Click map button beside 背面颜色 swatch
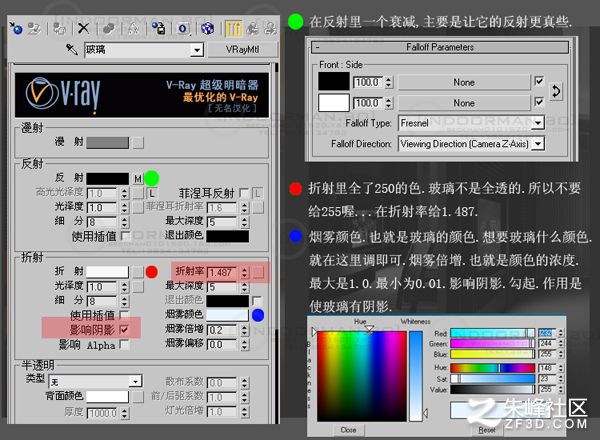 (x=138, y=397)
